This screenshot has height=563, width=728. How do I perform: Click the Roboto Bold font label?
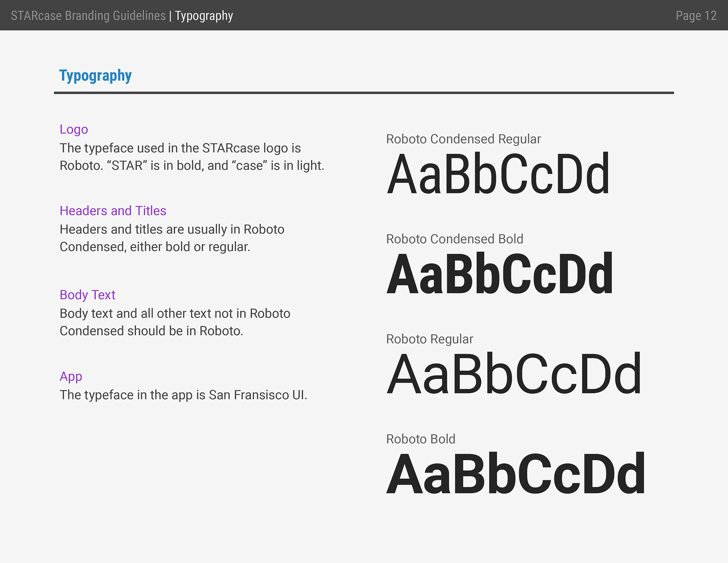(420, 439)
